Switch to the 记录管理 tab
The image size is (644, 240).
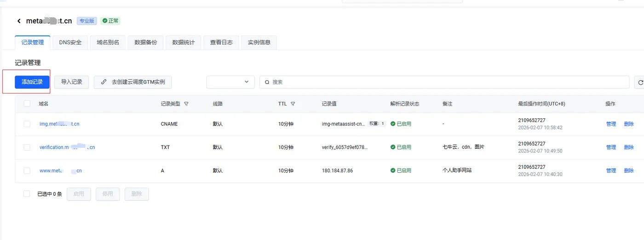pos(33,42)
